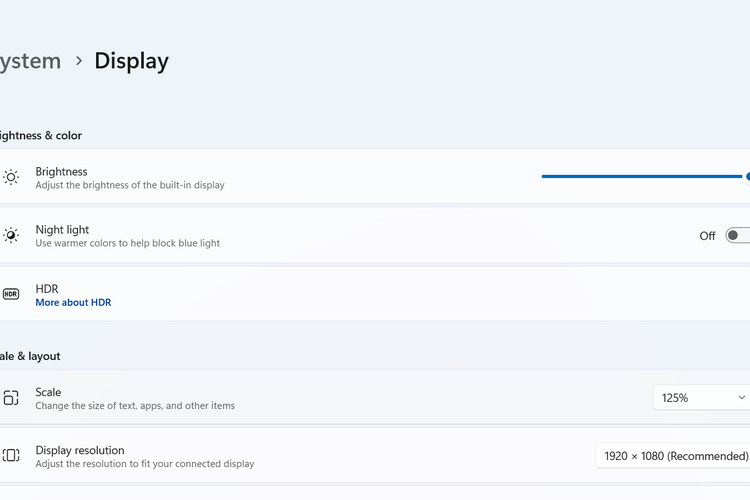Click the Display page title
750x500 pixels.
pyautogui.click(x=131, y=61)
